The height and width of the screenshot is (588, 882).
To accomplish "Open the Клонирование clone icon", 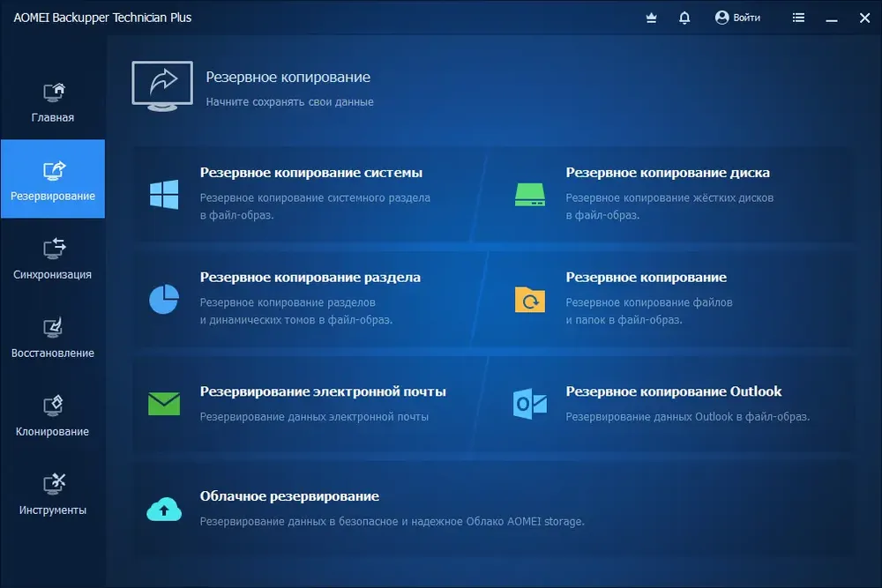I will (53, 406).
